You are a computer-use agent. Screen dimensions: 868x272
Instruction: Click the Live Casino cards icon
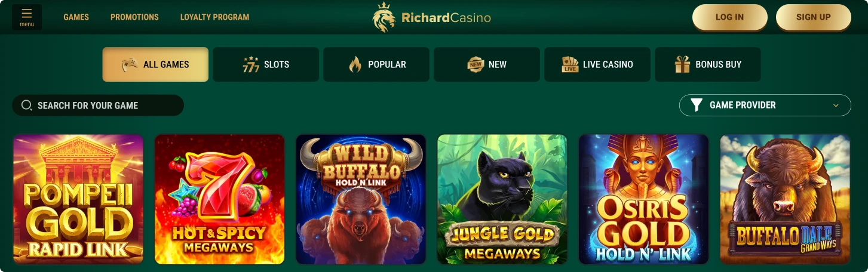[571, 64]
